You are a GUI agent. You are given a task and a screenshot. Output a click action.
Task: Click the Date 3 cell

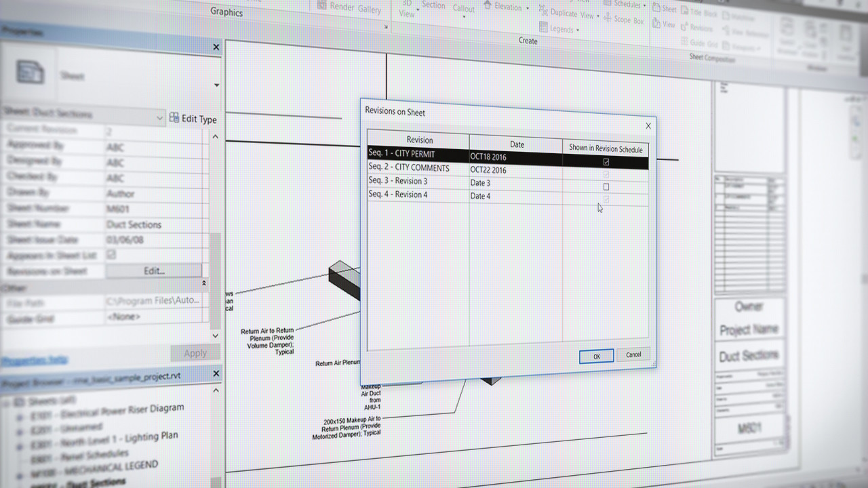coord(516,183)
